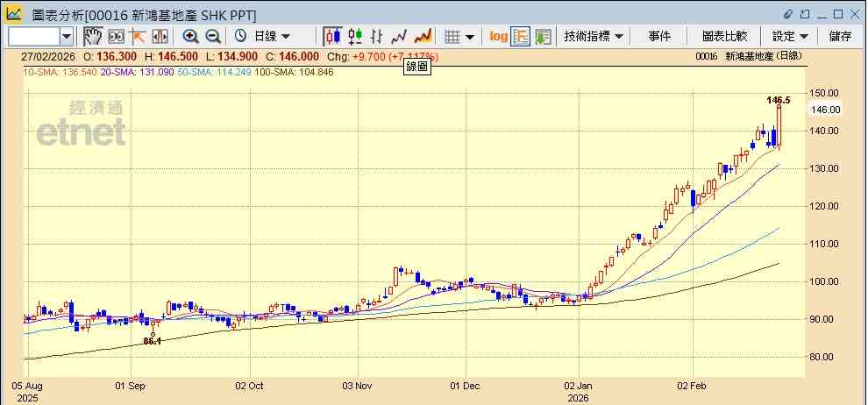Image resolution: width=868 pixels, height=405 pixels.
Task: Open the stock code combo box arrow
Action: pyautogui.click(x=67, y=37)
